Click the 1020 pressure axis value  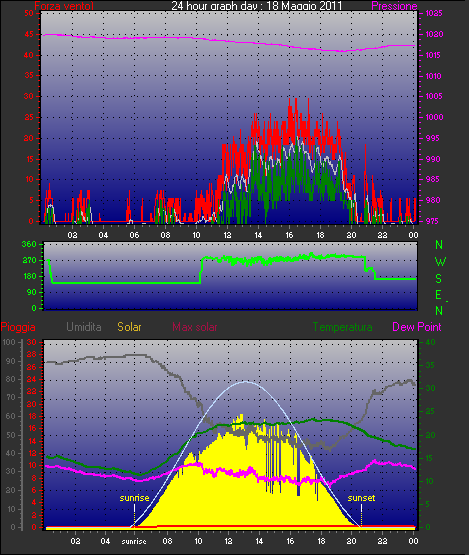(434, 34)
